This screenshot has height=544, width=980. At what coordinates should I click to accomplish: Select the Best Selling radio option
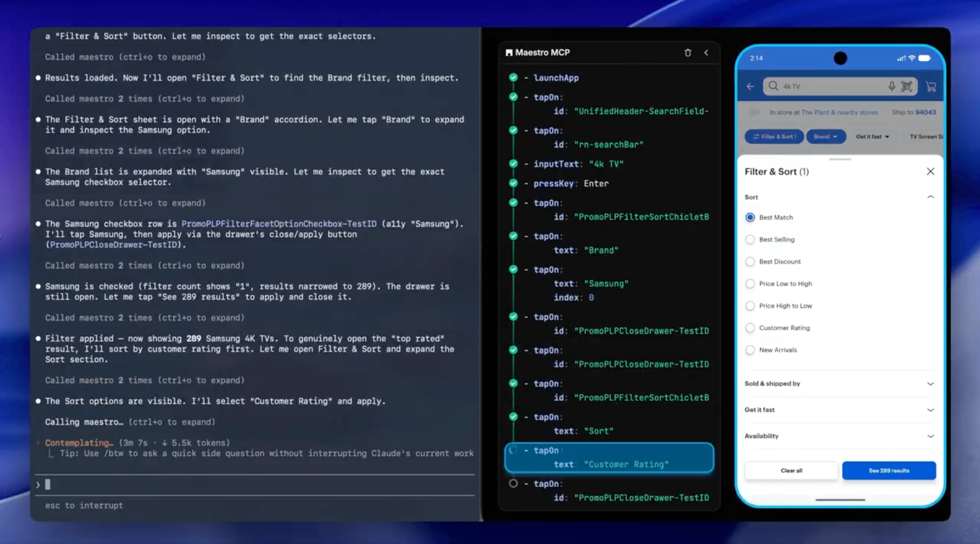pyautogui.click(x=750, y=239)
